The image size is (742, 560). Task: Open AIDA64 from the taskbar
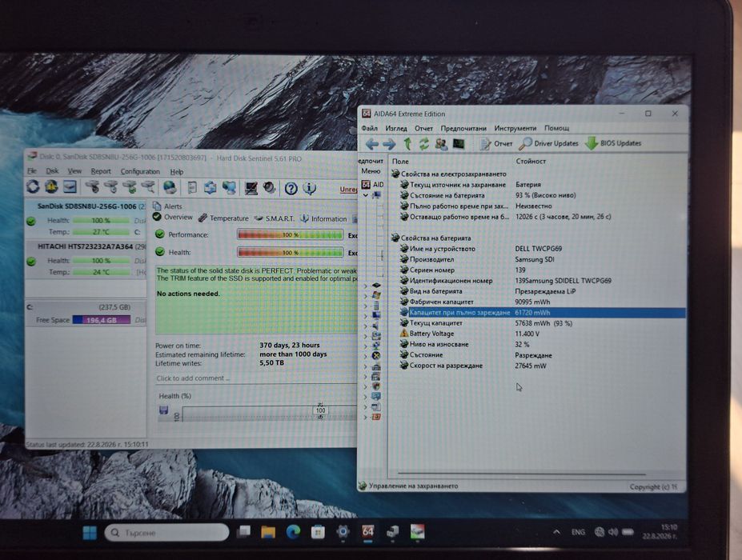point(367,532)
